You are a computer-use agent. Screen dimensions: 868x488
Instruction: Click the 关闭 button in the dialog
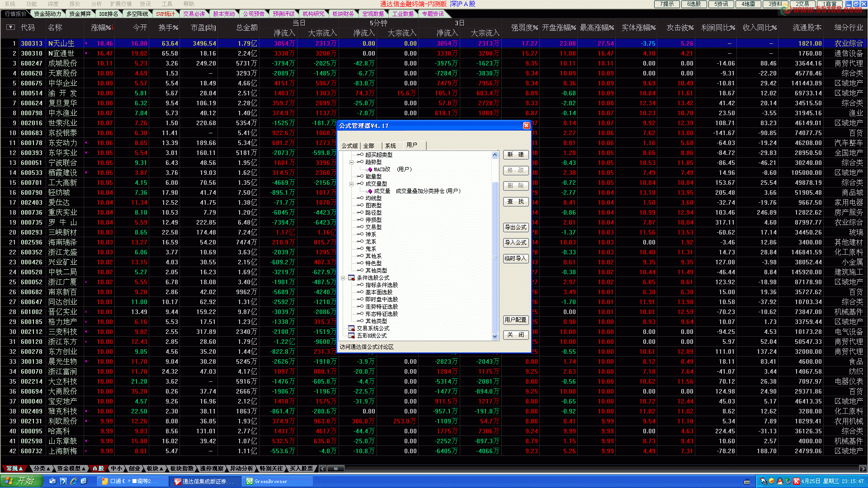pos(515,335)
